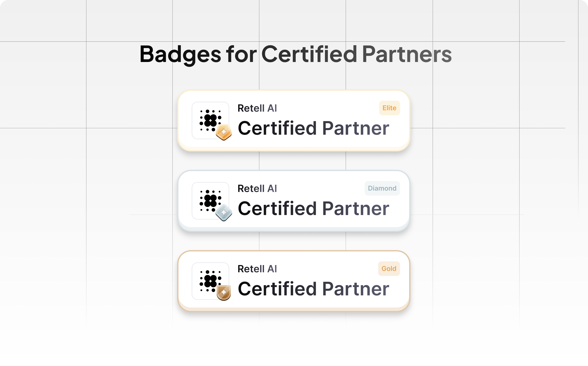Click the Badges for Certified Partners heading
The height and width of the screenshot is (366, 588).
(296, 55)
